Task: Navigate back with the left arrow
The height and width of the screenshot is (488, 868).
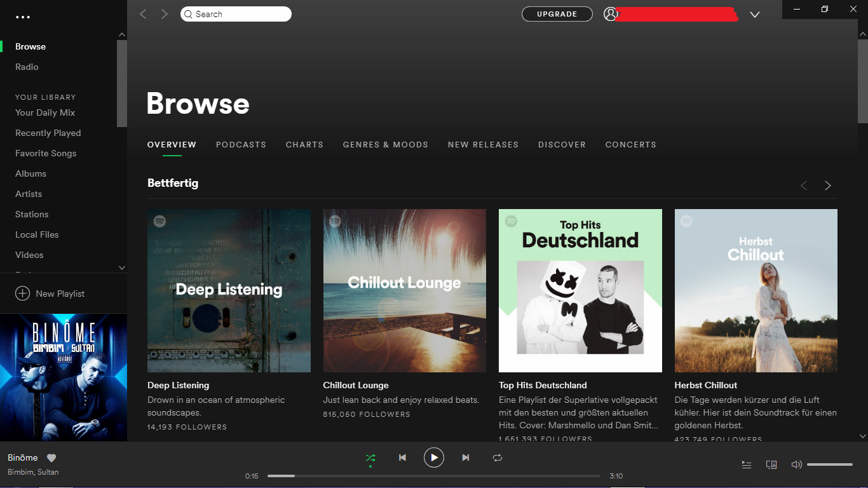Action: pos(143,14)
